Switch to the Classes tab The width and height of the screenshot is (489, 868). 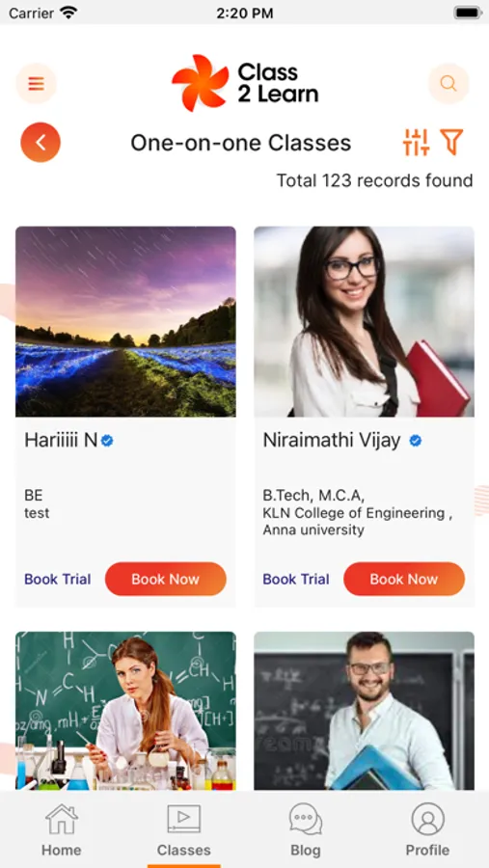184,830
